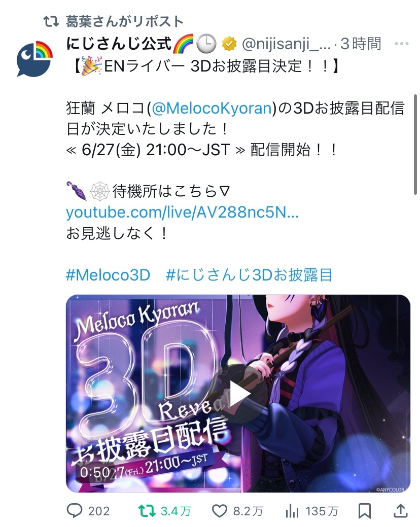Bookmark this post
Image resolution: width=420 pixels, height=527 pixels.
tap(365, 511)
